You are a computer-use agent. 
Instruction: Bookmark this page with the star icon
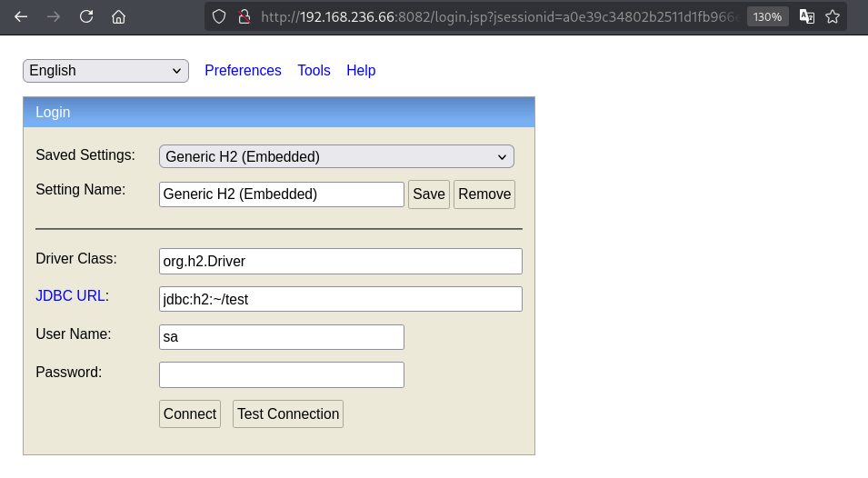pyautogui.click(x=833, y=16)
